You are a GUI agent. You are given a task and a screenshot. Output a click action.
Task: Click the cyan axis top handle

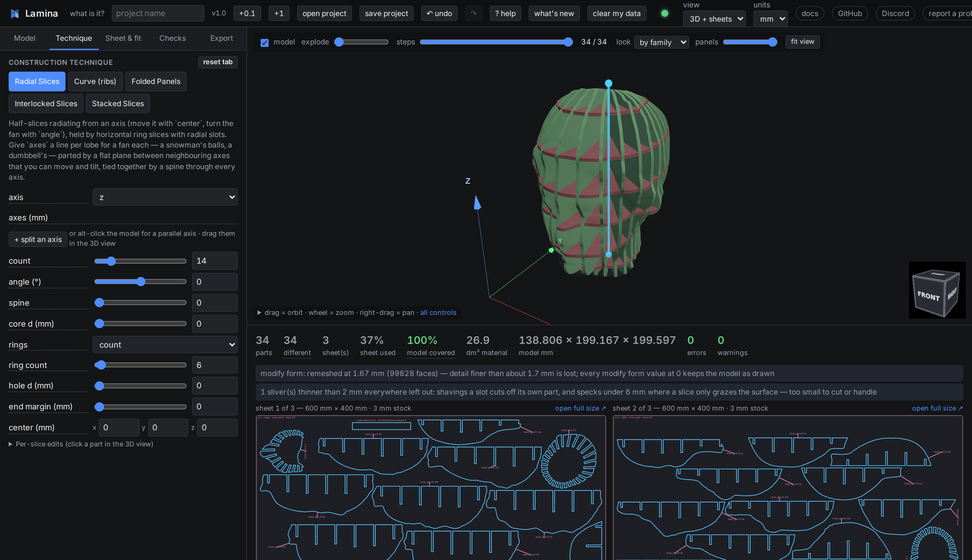pyautogui.click(x=608, y=83)
